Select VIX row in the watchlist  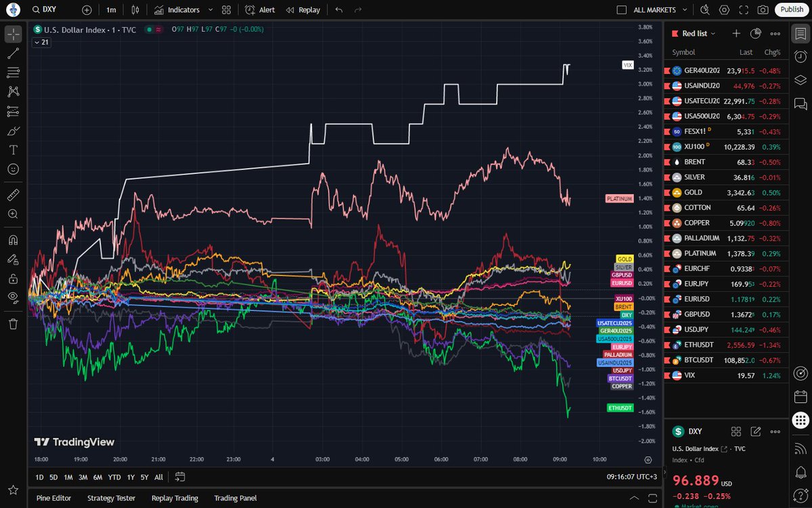point(727,375)
